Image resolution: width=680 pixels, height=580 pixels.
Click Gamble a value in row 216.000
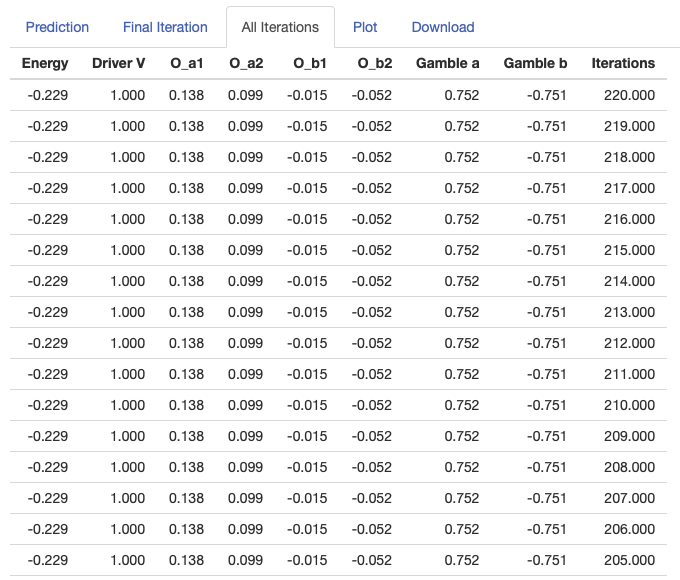(x=462, y=219)
